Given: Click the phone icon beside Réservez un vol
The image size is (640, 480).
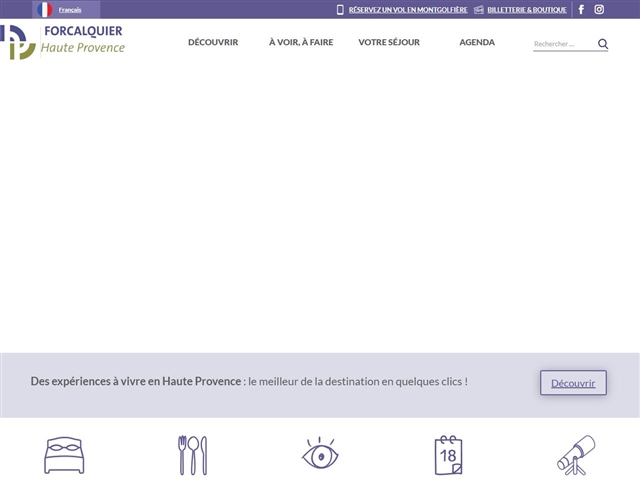Looking at the screenshot, I should (340, 9).
